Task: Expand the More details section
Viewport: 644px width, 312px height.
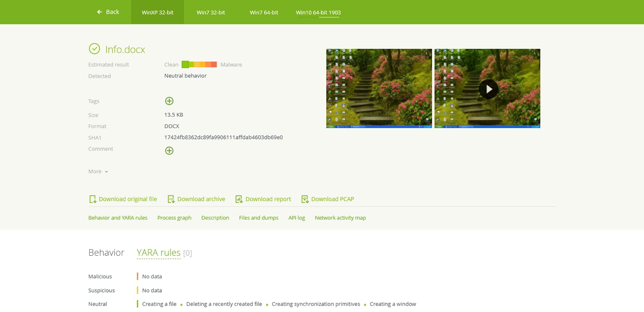Action: pyautogui.click(x=98, y=171)
